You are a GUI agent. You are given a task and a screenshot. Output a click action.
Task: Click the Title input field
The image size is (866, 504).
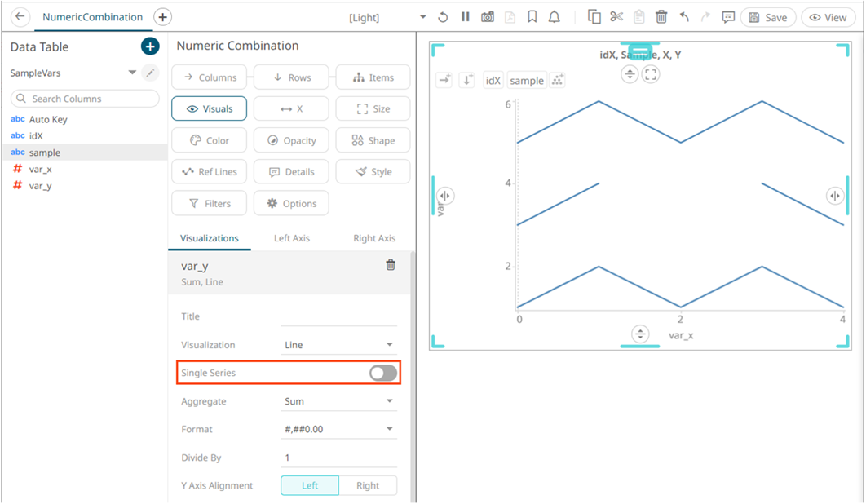tap(338, 316)
